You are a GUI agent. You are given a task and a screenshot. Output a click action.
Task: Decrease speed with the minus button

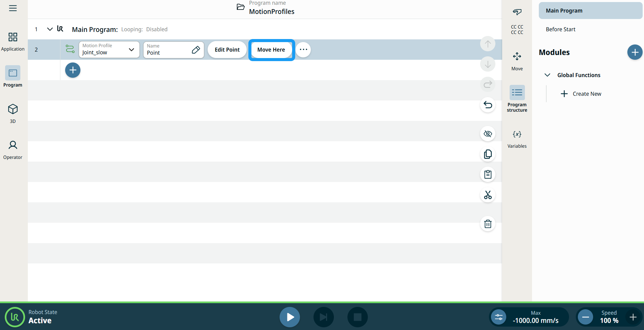coord(585,317)
